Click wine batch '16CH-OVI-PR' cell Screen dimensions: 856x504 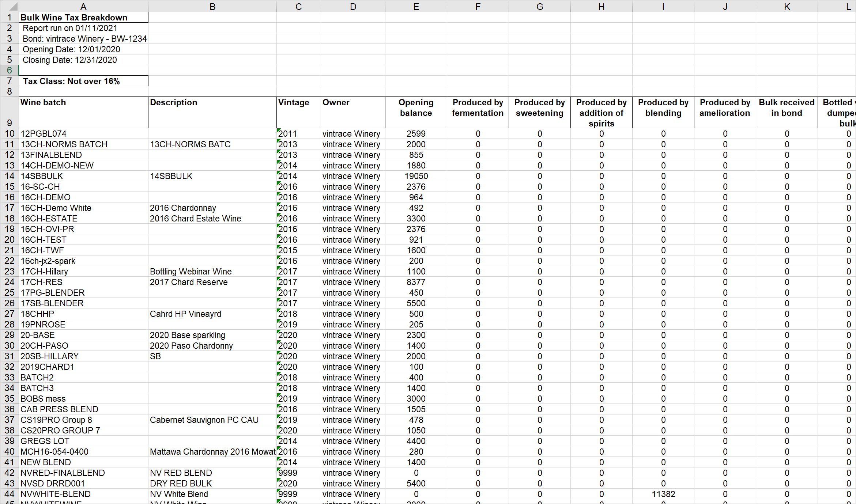tap(83, 229)
